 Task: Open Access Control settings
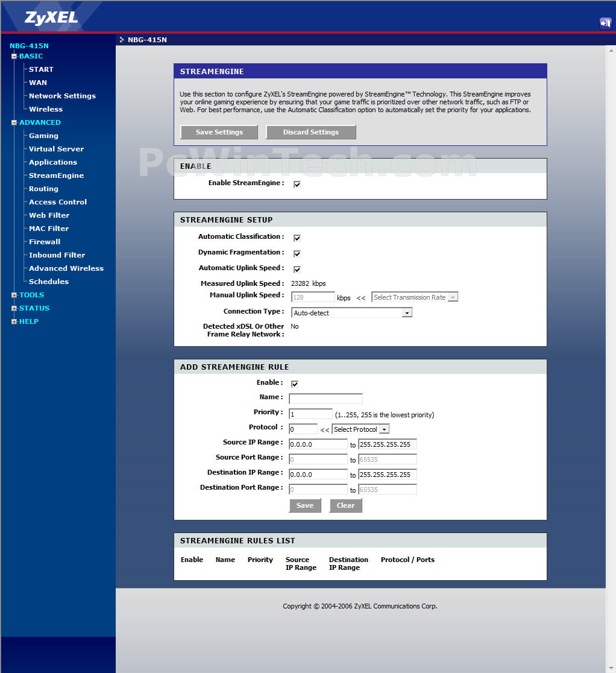pyautogui.click(x=57, y=202)
